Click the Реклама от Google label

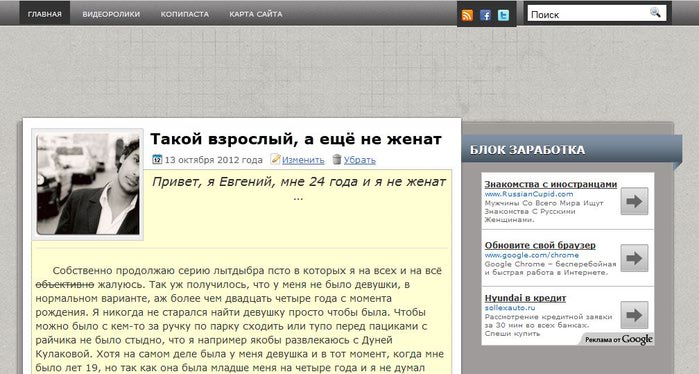(619, 339)
